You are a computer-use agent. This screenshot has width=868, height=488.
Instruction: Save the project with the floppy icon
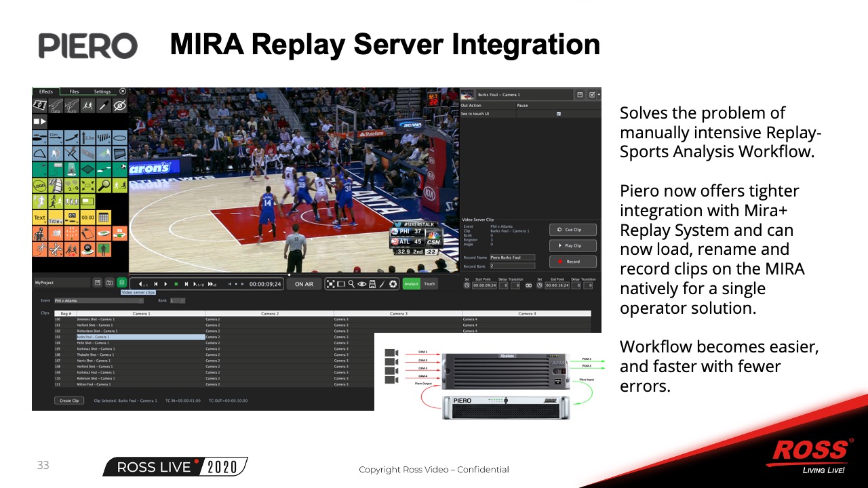(x=98, y=283)
